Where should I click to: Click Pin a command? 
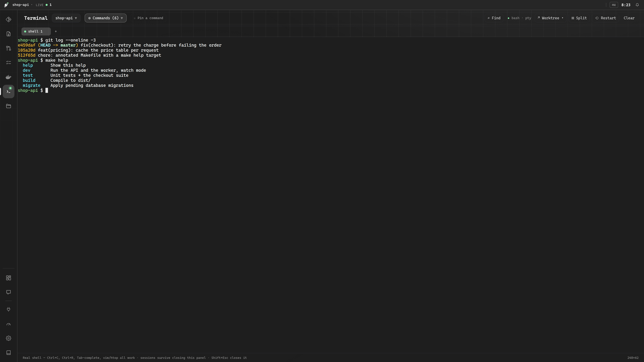(149, 18)
